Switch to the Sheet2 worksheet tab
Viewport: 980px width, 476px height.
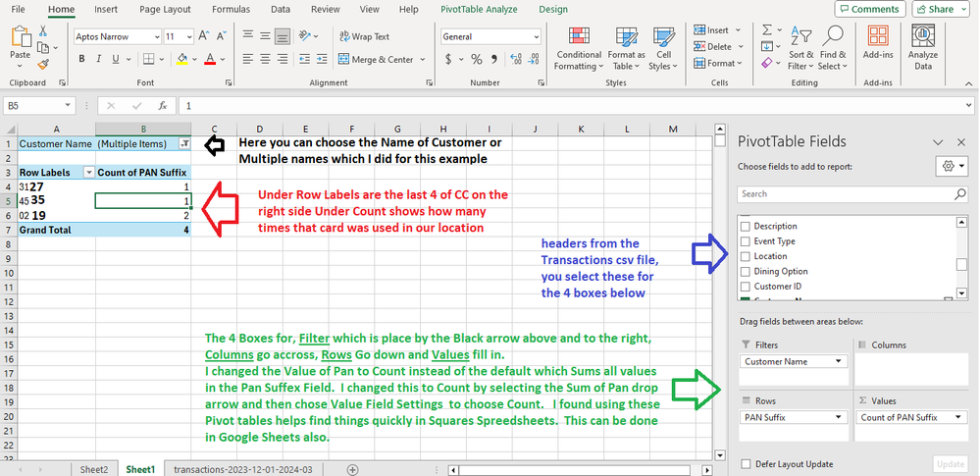click(x=94, y=469)
